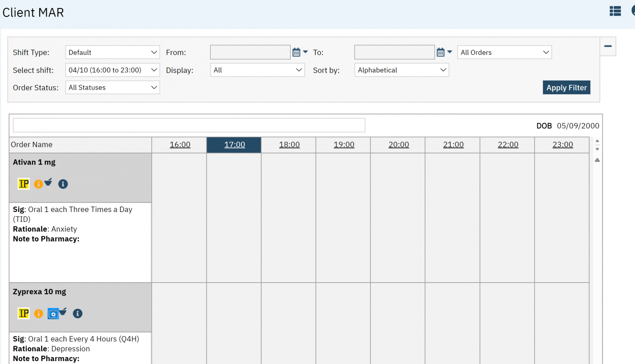
Task: Open the To date calendar picker
Action: click(441, 52)
